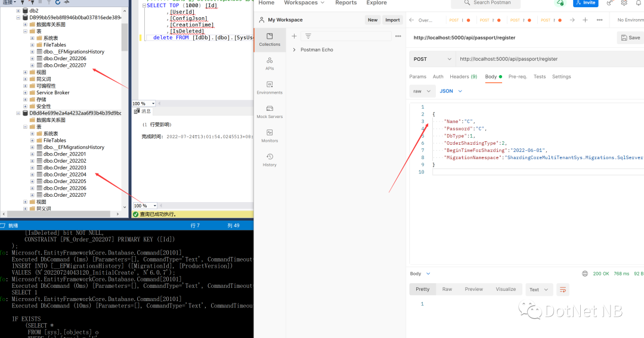Collapse the DB99bb59 database node
This screenshot has height=338, width=644.
coord(18,18)
